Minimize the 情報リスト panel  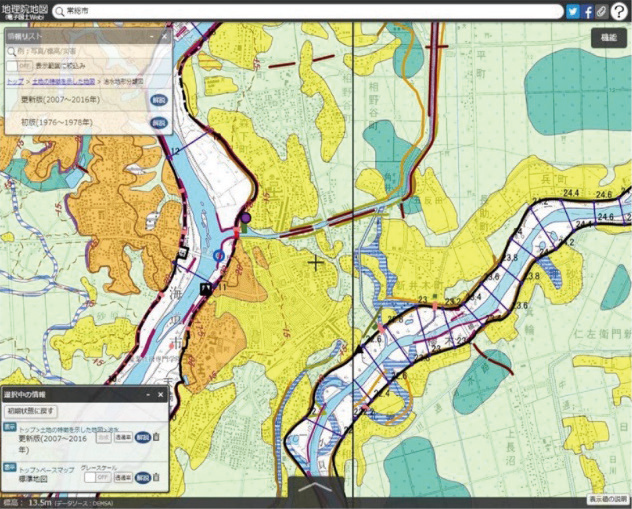click(150, 37)
